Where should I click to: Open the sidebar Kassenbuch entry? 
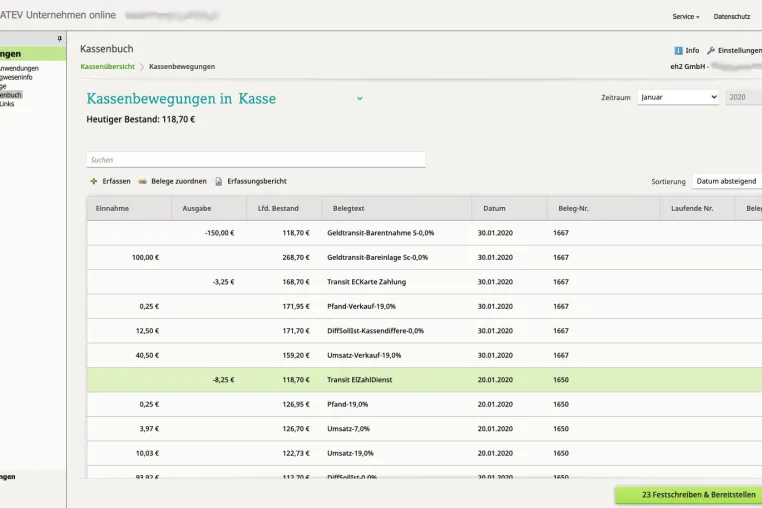pos(11,95)
